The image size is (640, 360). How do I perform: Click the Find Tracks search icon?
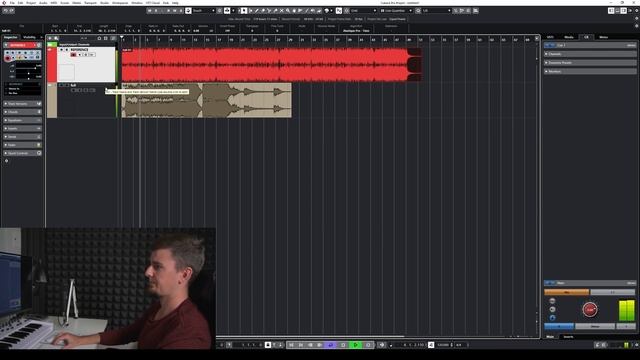tap(56, 38)
